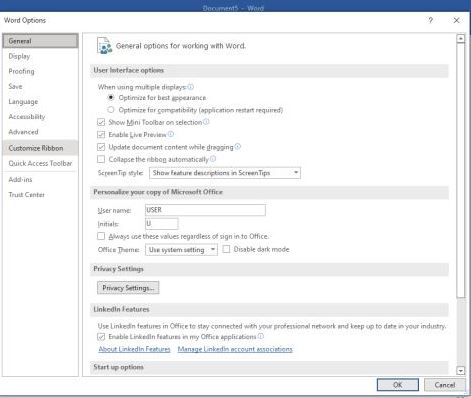This screenshot has height=398, width=471.
Task: Click the Initials input field
Action: pos(162,223)
